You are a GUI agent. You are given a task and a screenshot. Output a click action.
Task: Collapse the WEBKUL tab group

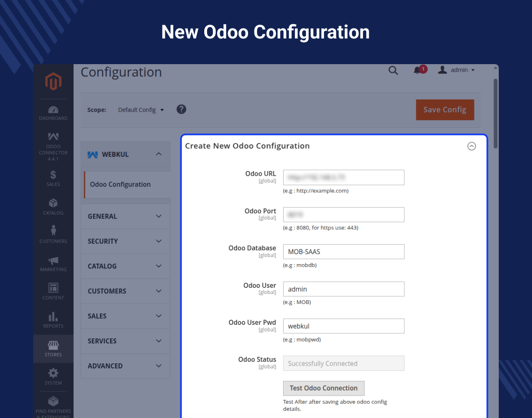point(125,154)
